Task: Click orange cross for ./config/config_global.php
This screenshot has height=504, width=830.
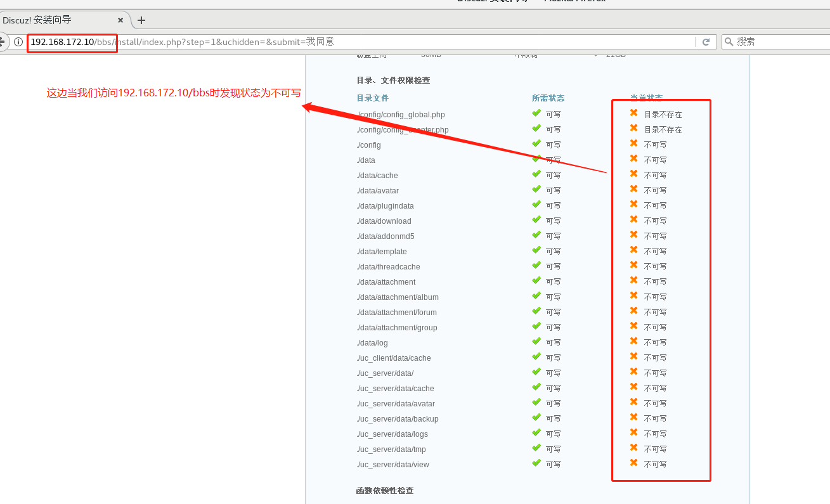Action: 633,113
